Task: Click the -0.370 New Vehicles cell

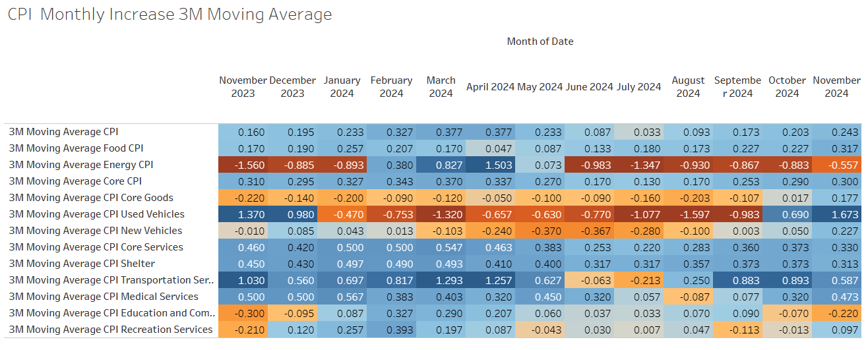Action: (x=540, y=231)
